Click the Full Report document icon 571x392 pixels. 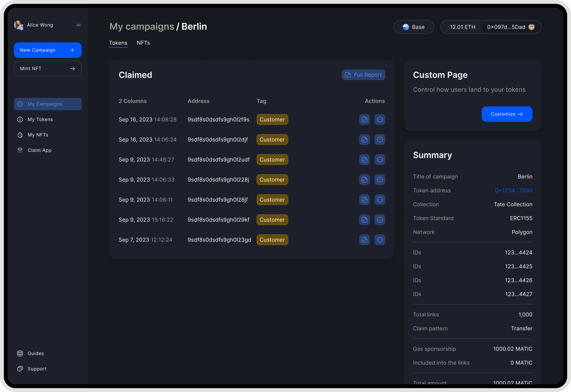coord(348,75)
